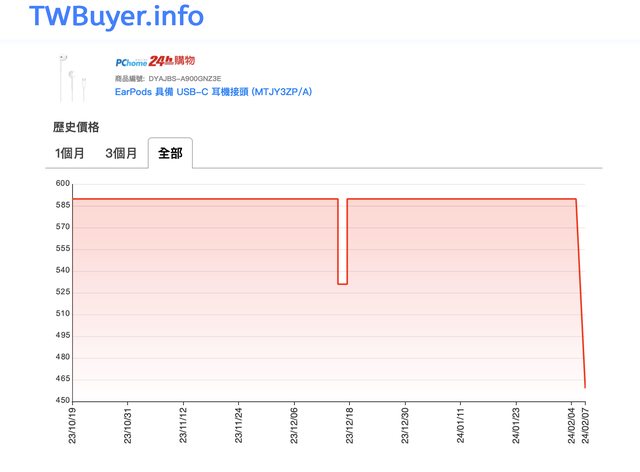640x472 pixels.
Task: Click the 600 value on price axis
Action: click(62, 183)
